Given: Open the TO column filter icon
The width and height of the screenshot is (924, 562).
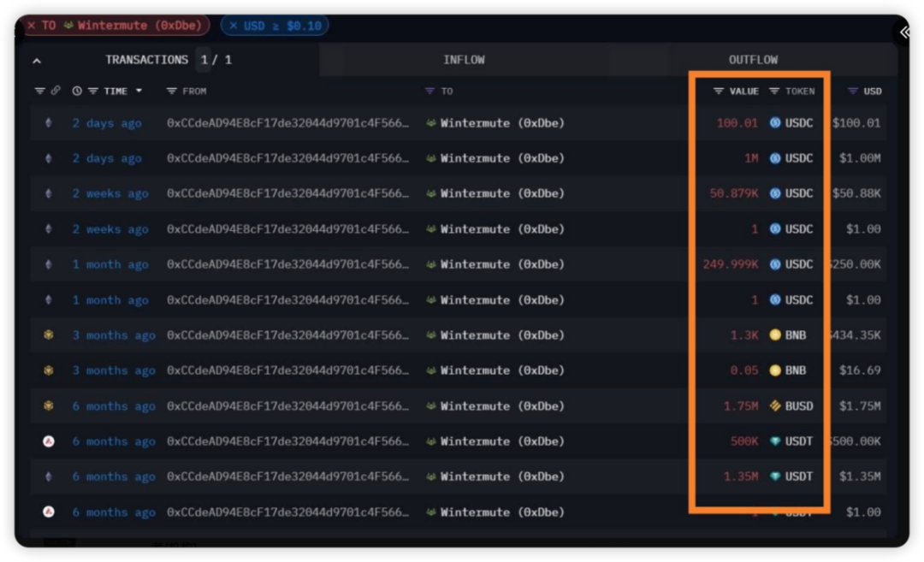Looking at the screenshot, I should [429, 92].
